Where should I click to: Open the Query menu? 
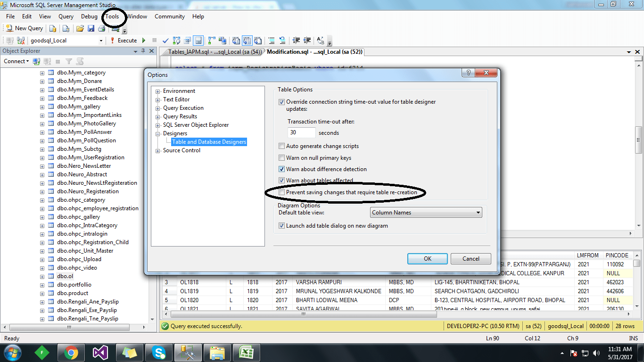66,16
